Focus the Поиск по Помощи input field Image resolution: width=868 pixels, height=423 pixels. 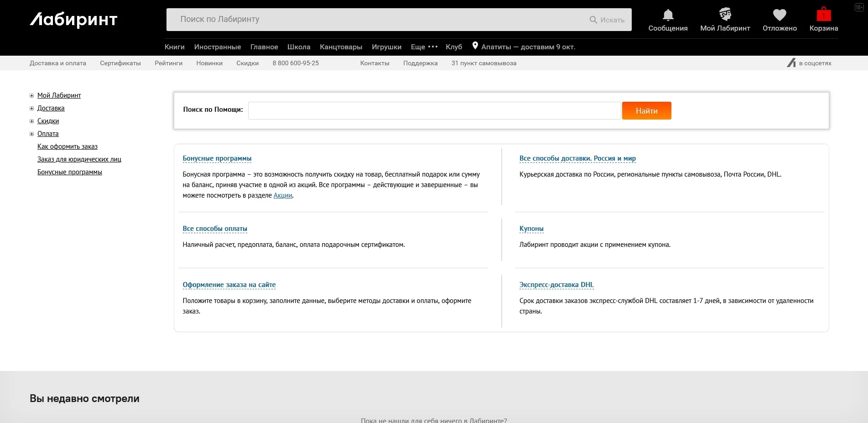pos(434,110)
